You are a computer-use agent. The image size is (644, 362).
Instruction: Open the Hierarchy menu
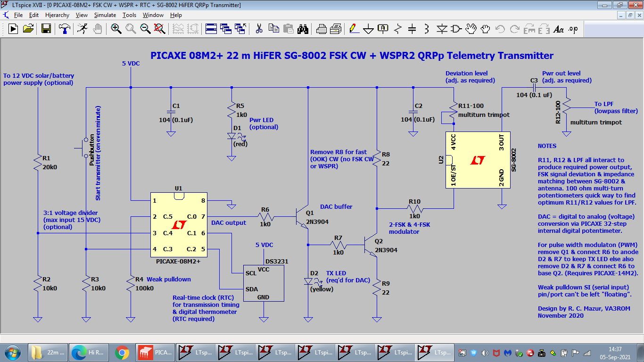57,15
